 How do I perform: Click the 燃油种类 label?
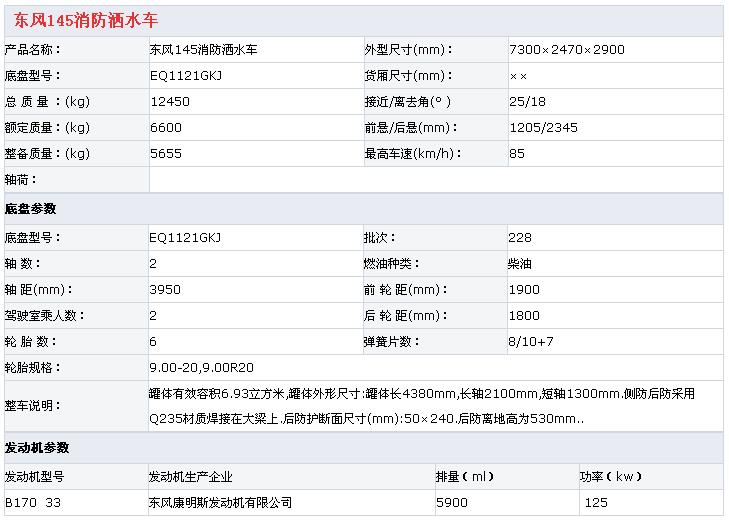[391, 264]
